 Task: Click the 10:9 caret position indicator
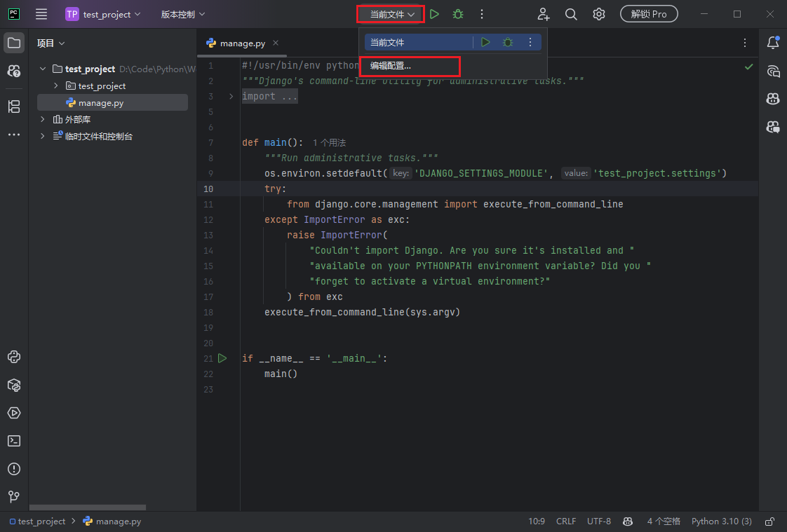click(x=537, y=521)
